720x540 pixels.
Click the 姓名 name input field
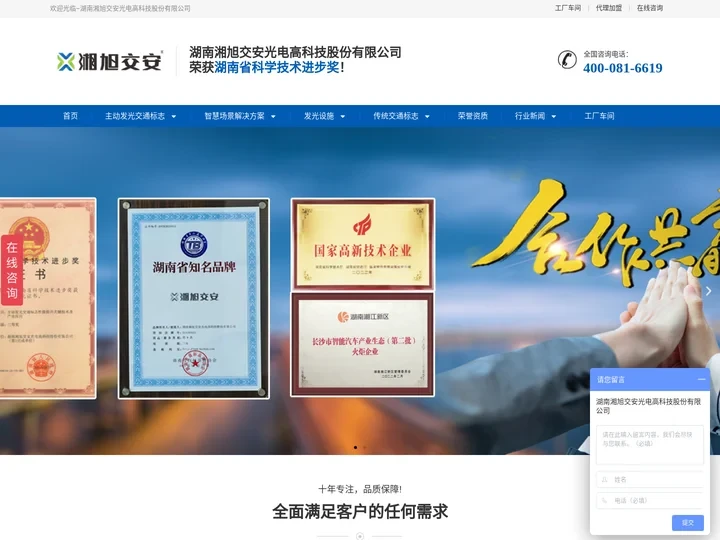650,479
